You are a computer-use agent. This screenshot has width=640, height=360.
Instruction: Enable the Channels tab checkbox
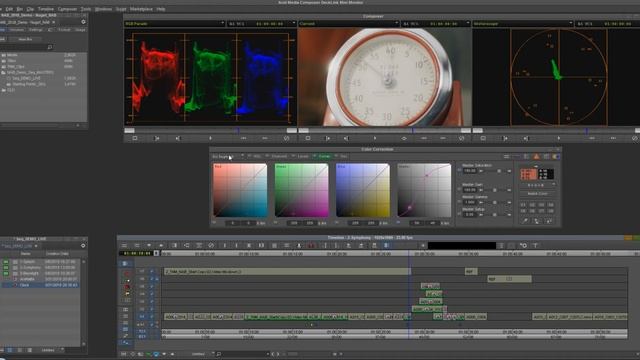tap(268, 156)
